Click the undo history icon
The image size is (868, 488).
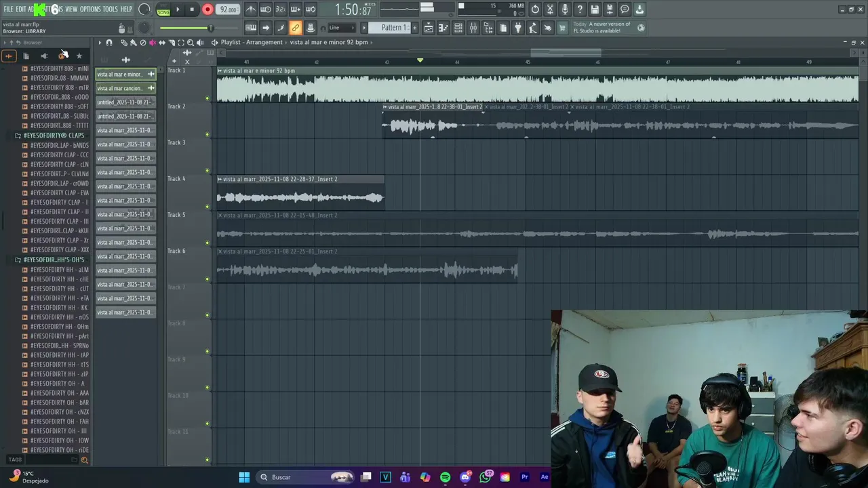point(535,9)
